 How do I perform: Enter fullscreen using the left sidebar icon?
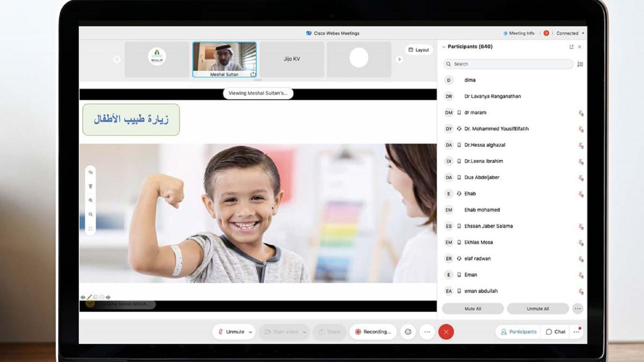pyautogui.click(x=91, y=228)
